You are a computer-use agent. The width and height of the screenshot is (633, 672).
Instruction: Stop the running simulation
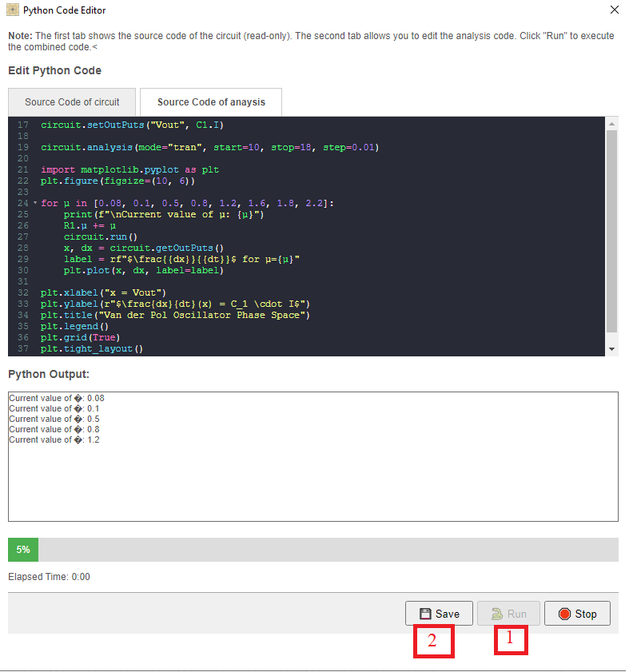click(x=577, y=614)
